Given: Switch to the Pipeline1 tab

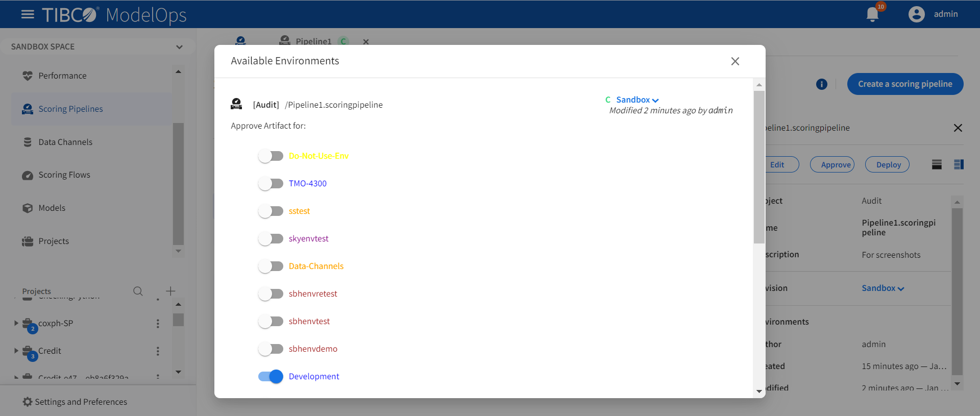Looking at the screenshot, I should click(x=313, y=42).
